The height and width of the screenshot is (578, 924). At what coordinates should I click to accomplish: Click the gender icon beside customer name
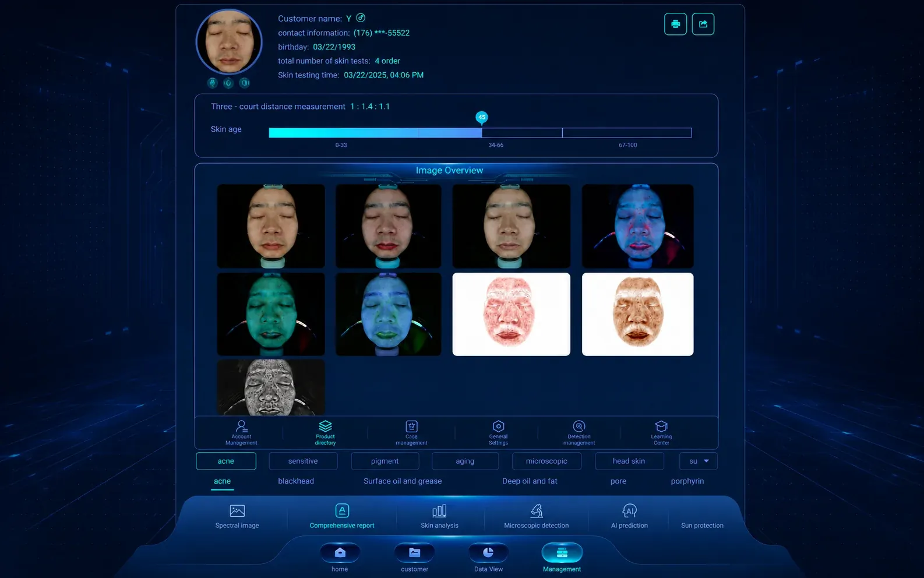tap(361, 17)
